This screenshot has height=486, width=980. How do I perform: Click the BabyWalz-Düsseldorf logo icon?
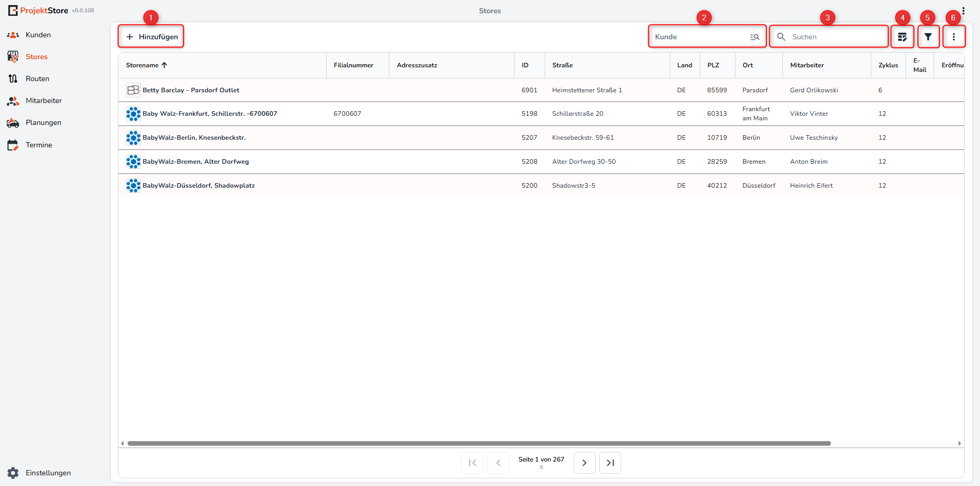click(133, 186)
